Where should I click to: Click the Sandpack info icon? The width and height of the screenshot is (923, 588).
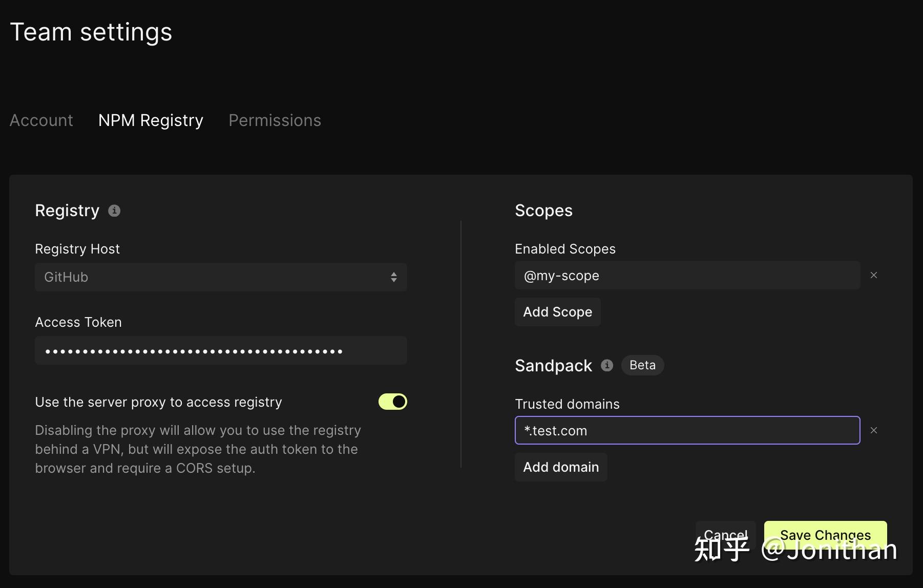[607, 365]
